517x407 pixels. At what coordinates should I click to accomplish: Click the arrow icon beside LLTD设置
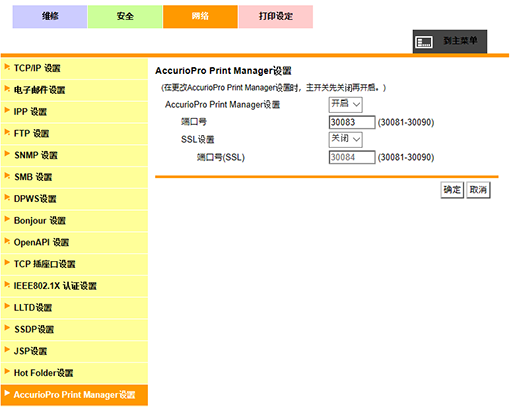(7, 306)
